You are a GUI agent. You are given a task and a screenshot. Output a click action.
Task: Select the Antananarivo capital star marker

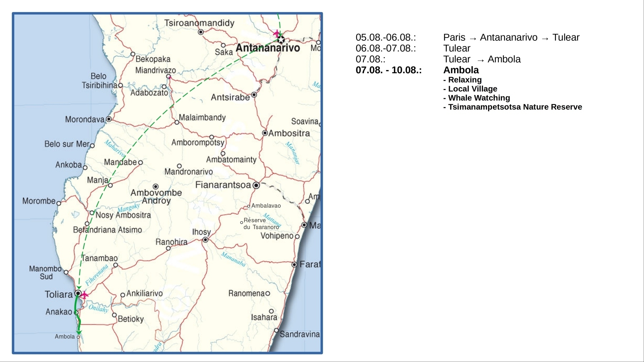tap(281, 39)
